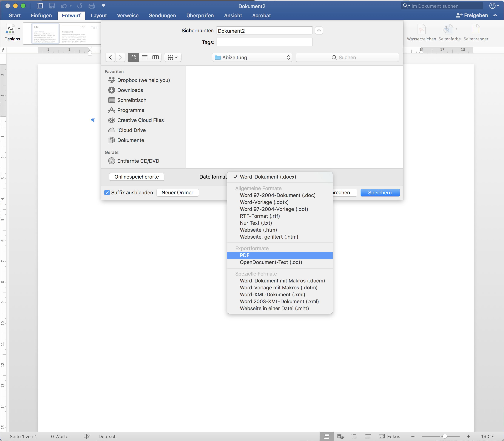This screenshot has width=504, height=441.
Task: Switch to column view
Action: [156, 57]
